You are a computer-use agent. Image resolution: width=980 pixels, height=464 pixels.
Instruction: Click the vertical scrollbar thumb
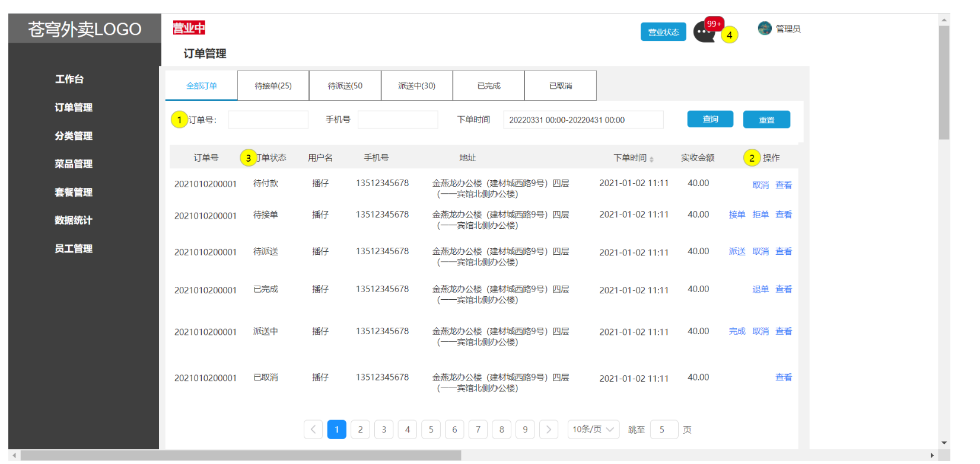click(x=944, y=83)
